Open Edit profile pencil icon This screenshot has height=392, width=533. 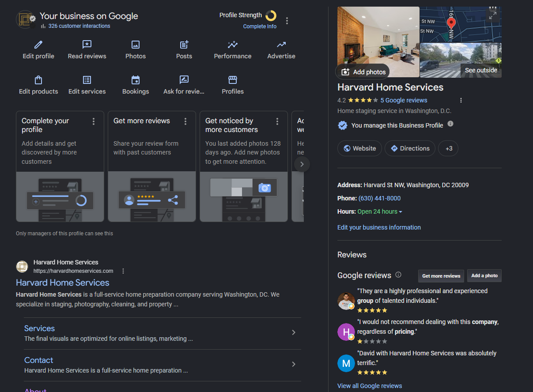tap(38, 45)
